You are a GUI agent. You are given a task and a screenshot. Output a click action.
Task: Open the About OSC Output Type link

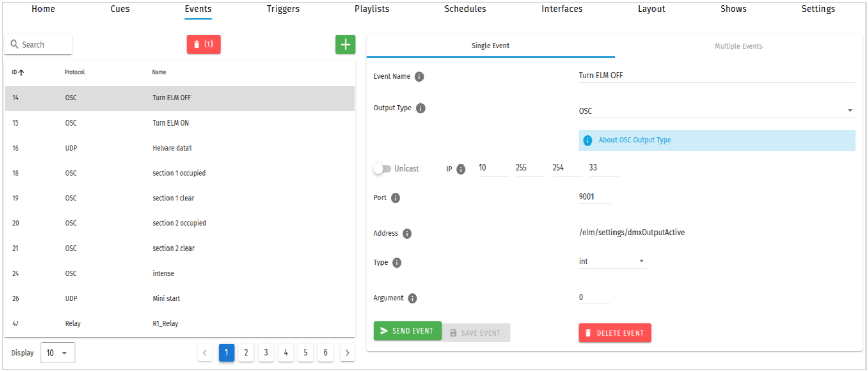pos(634,140)
